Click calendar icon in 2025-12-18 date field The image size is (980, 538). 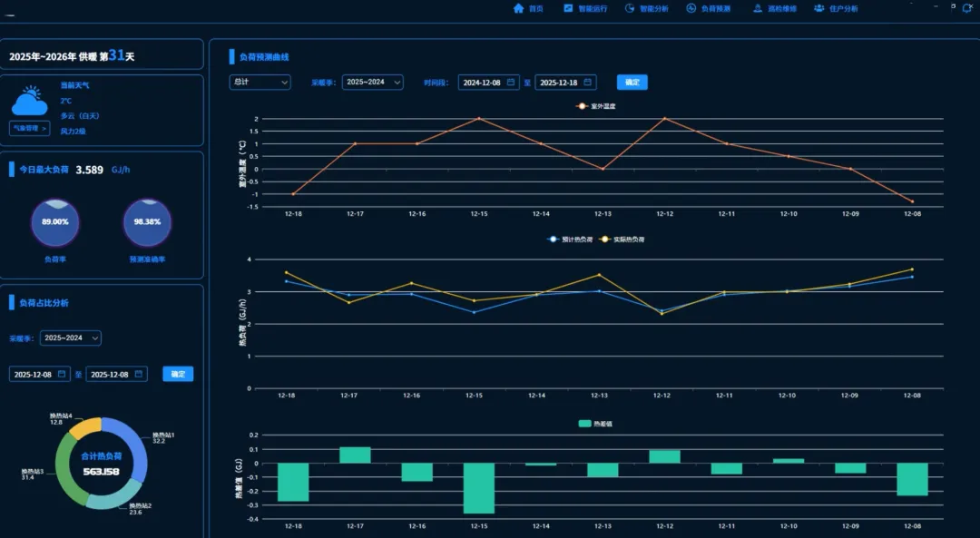[x=587, y=83]
